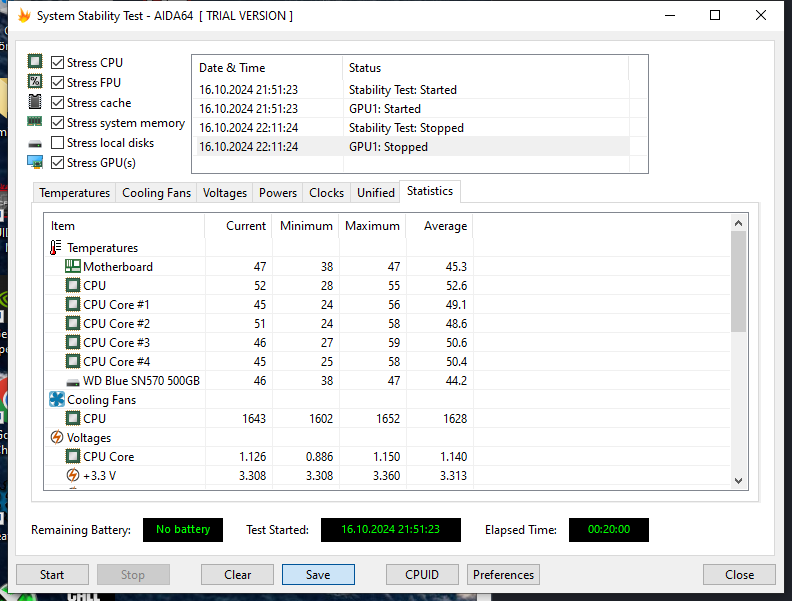The width and height of the screenshot is (792, 601).
Task: Toggle the Stress cache checkbox
Action: tap(58, 103)
